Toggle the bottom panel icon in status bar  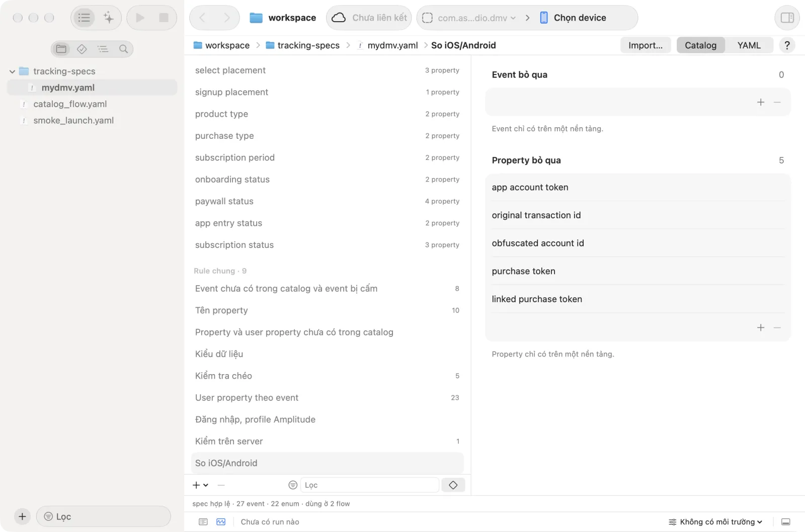coord(786,522)
